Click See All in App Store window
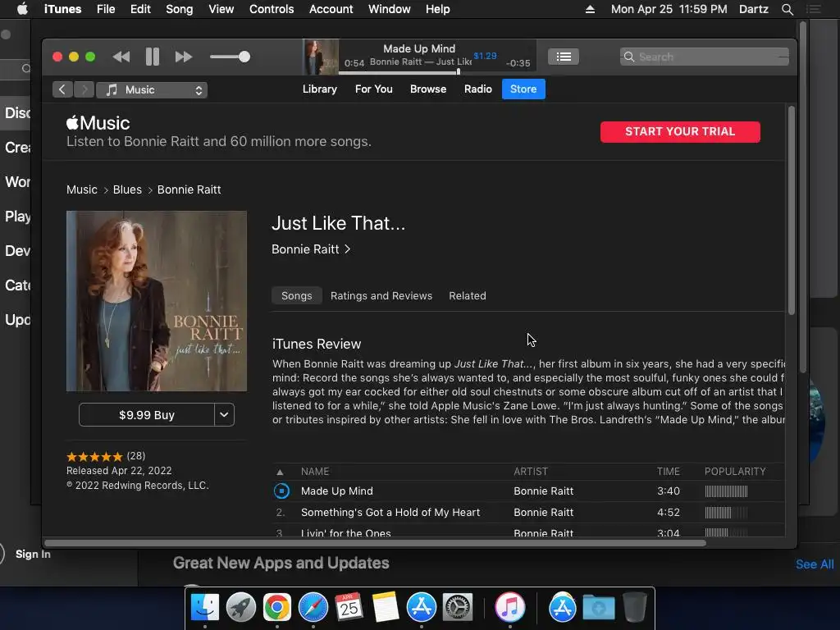 815,564
